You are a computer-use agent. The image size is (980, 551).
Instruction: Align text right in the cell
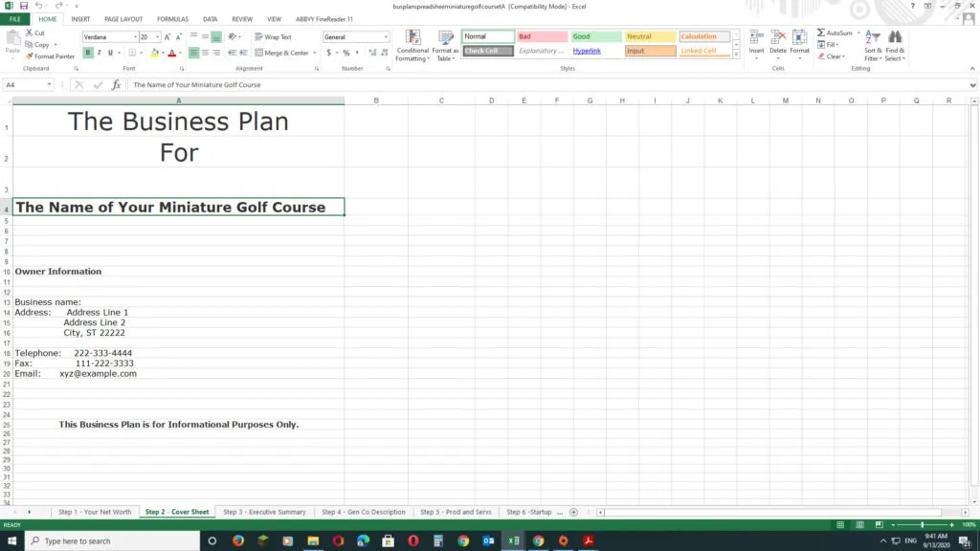216,54
